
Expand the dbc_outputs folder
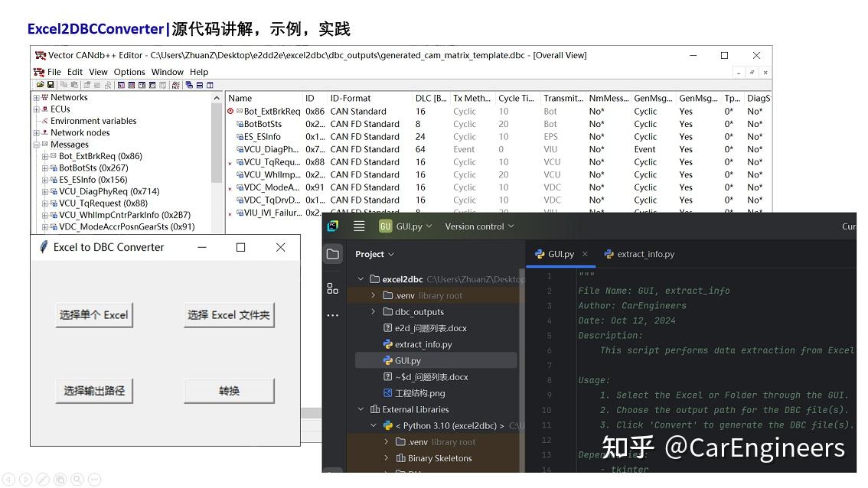pyautogui.click(x=372, y=311)
